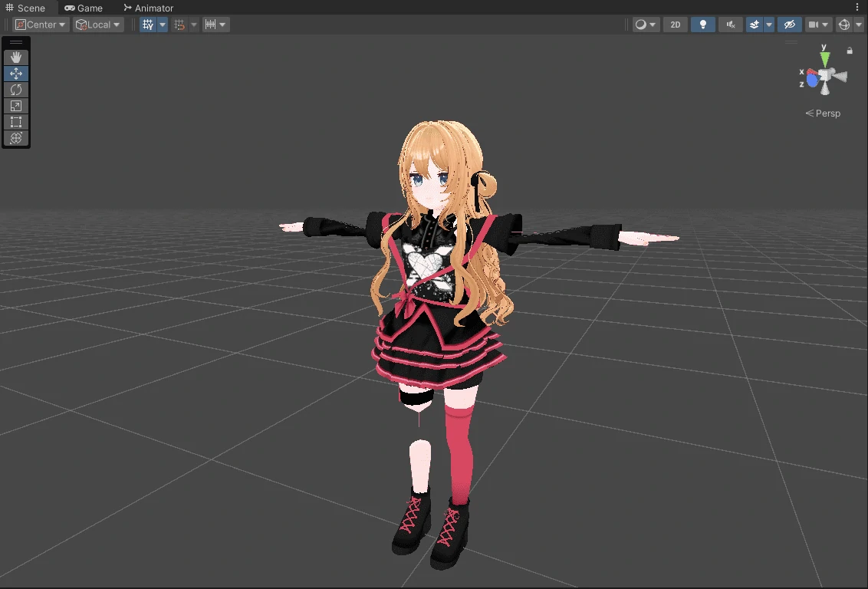Click the 2D view button
This screenshot has width=868, height=589.
(x=675, y=25)
